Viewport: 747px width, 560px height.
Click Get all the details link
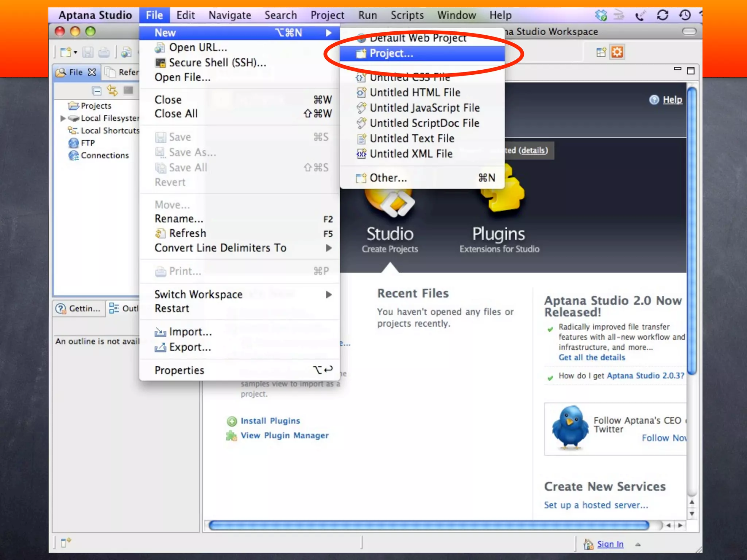592,358
